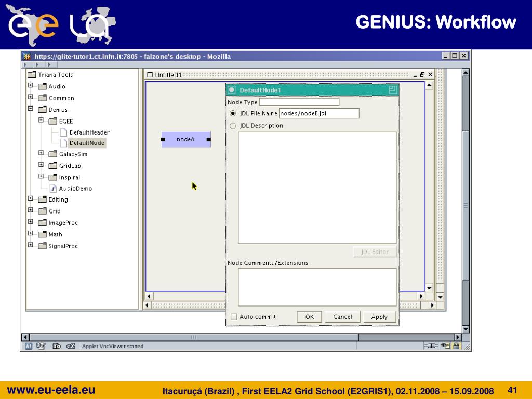This screenshot has height=399, width=532.
Task: Click the DefaultNode1 dialog corner window icon
Action: pyautogui.click(x=393, y=90)
